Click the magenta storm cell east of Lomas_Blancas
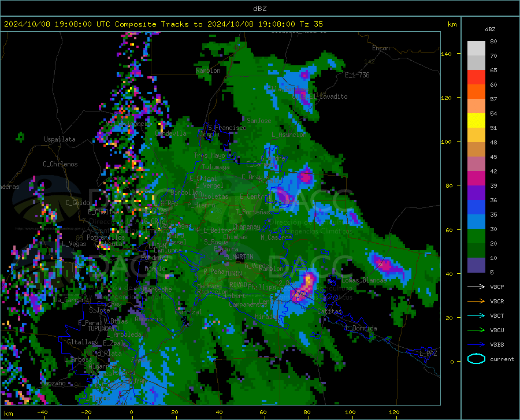 tap(385, 266)
